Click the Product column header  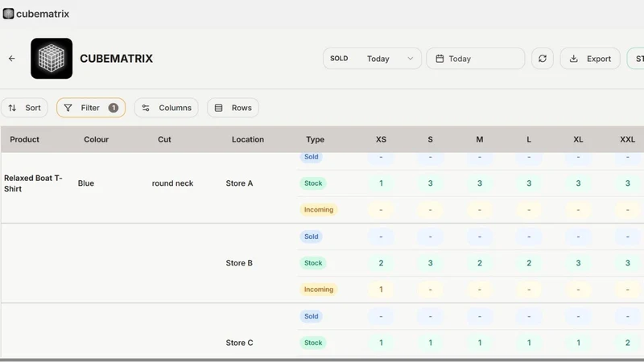click(25, 139)
